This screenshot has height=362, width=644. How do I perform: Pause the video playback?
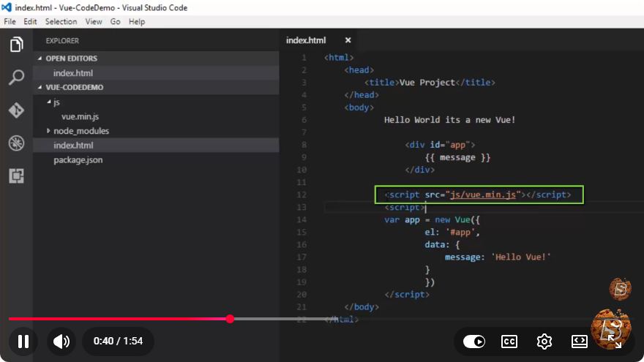(x=23, y=341)
